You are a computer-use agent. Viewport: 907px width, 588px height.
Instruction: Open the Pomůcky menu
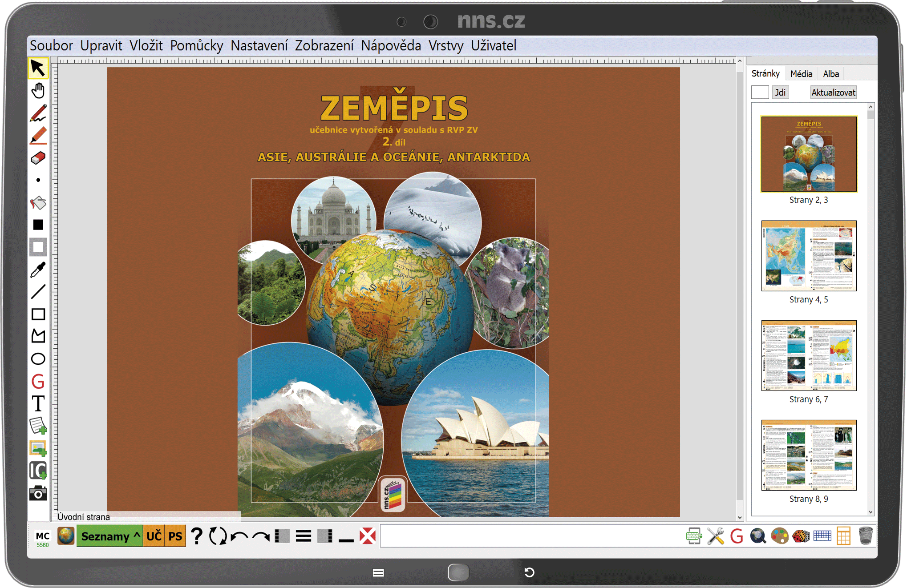pos(196,45)
